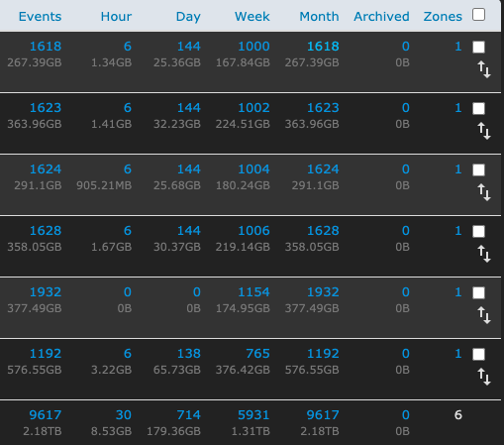
Task: Open Month column link 1192
Action: pos(323,354)
